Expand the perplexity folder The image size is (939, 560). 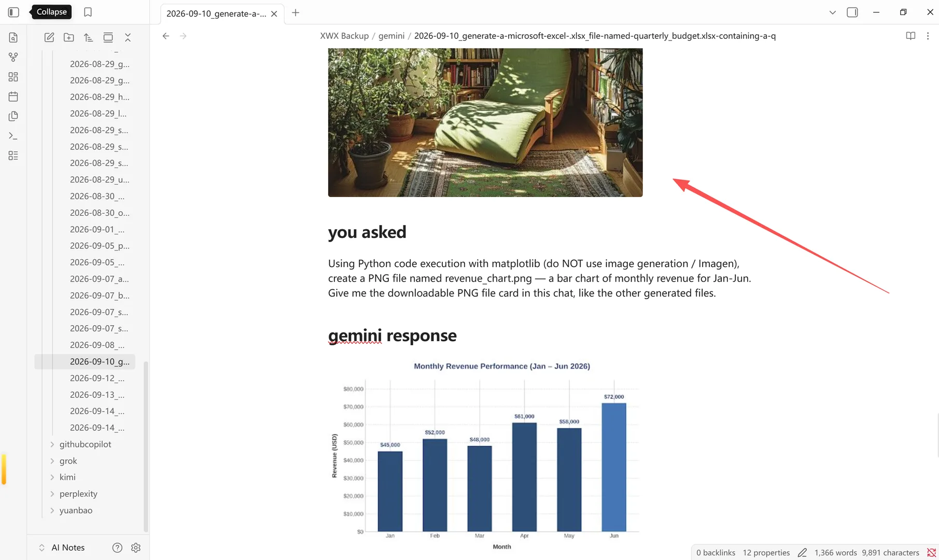(78, 494)
